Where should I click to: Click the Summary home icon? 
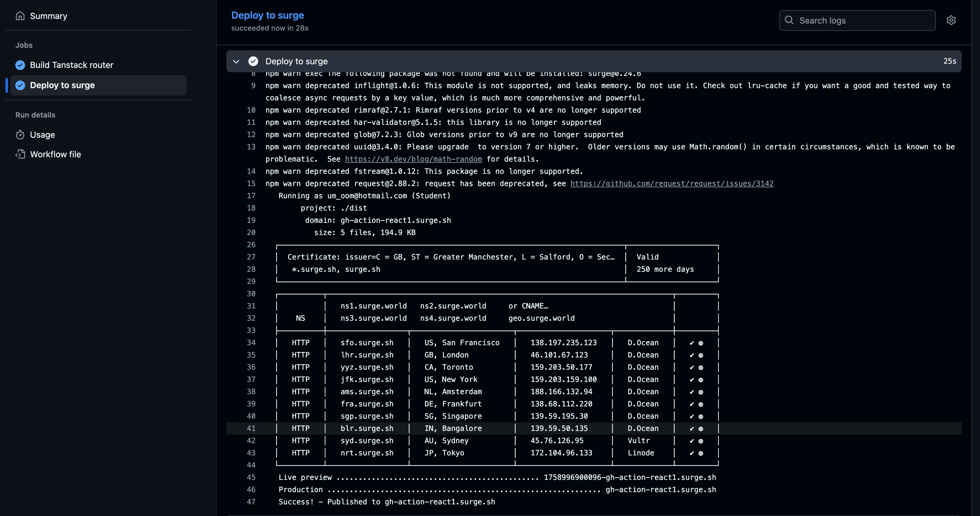[20, 16]
